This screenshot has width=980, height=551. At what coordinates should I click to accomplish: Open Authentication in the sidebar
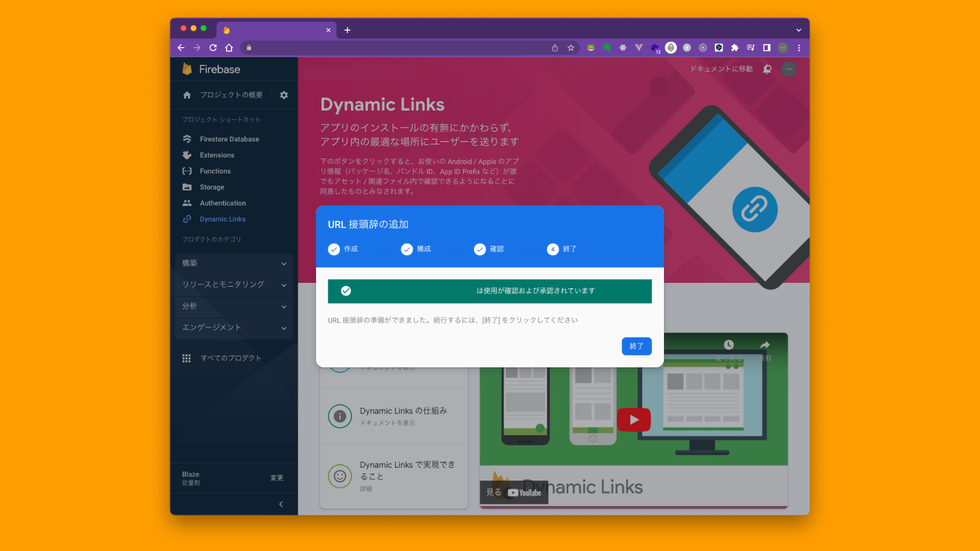(222, 203)
